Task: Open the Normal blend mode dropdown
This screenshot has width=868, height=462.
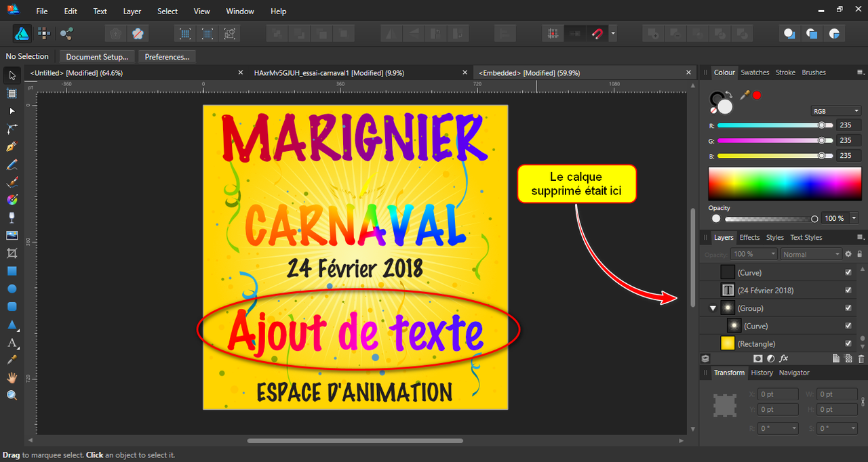Action: tap(811, 254)
